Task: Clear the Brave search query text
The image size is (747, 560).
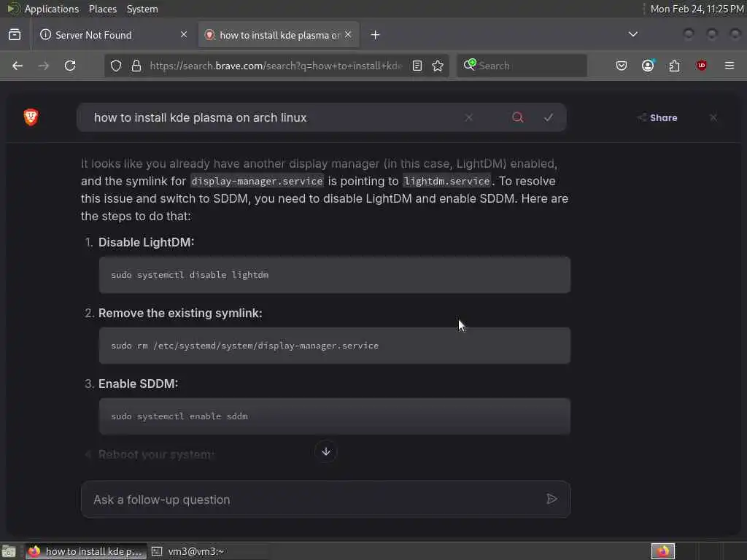Action: 469,117
